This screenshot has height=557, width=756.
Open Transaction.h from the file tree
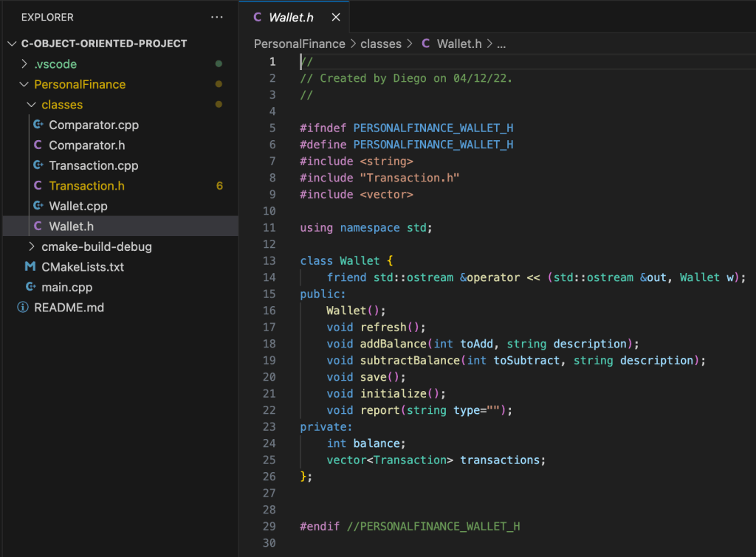[86, 186]
